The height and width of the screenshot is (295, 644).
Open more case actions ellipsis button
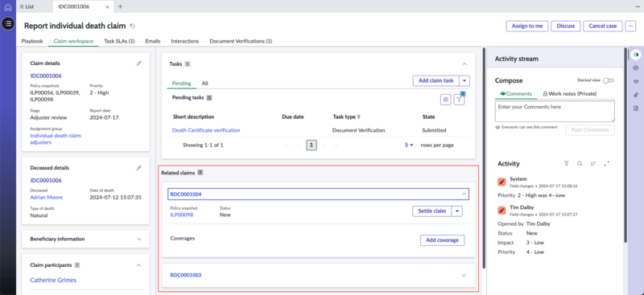(x=630, y=26)
